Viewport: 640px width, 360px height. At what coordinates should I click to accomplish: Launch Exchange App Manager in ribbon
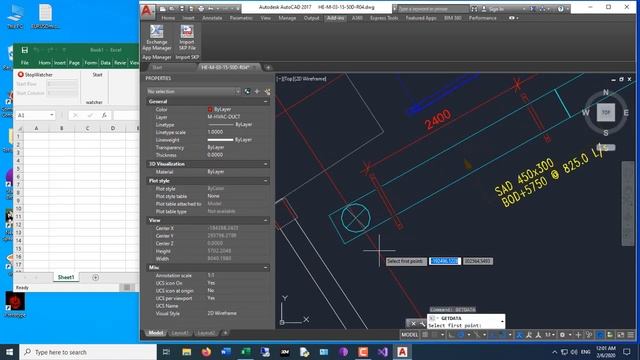tap(156, 38)
